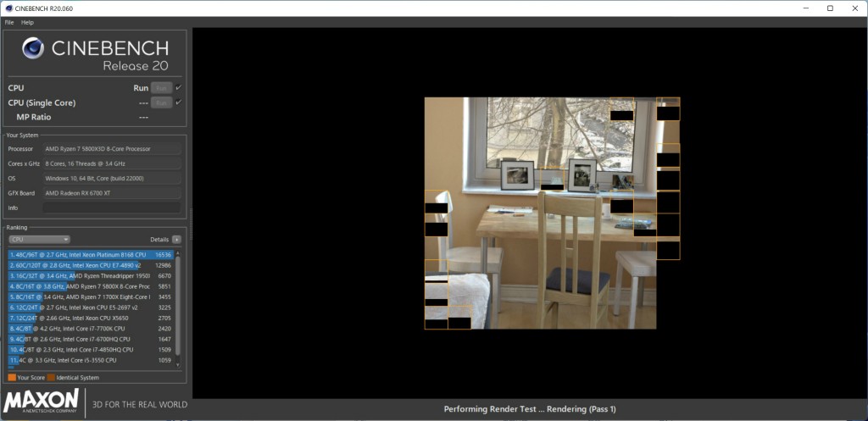Select Intel Core i7-4850HQ ranking row
Screen dimensions: 868x421
click(x=90, y=350)
